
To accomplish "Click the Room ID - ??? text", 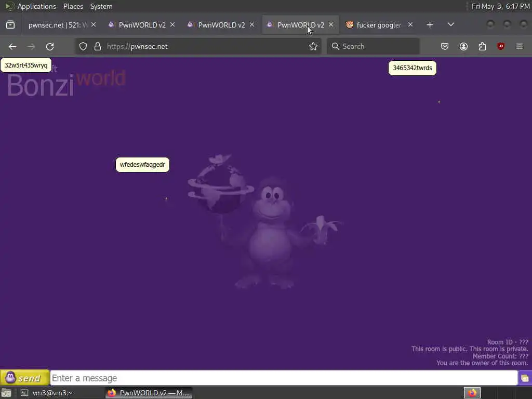I will (508, 342).
